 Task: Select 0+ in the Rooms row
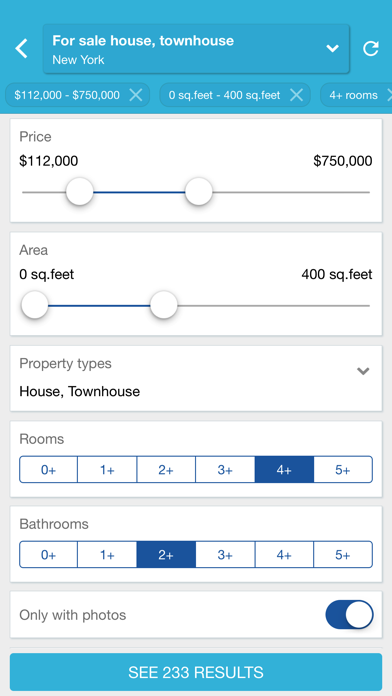click(x=48, y=470)
